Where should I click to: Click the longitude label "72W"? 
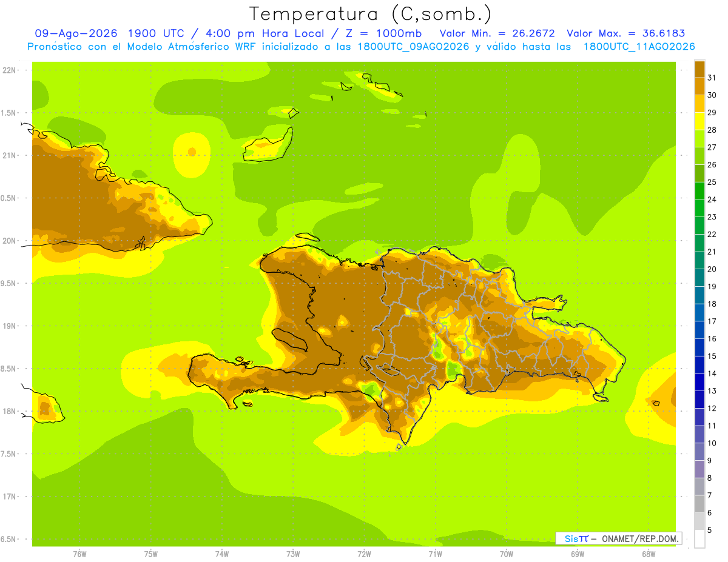click(x=364, y=554)
